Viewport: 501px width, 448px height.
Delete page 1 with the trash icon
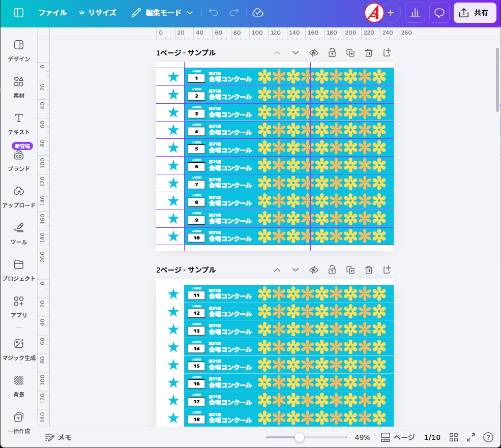369,53
